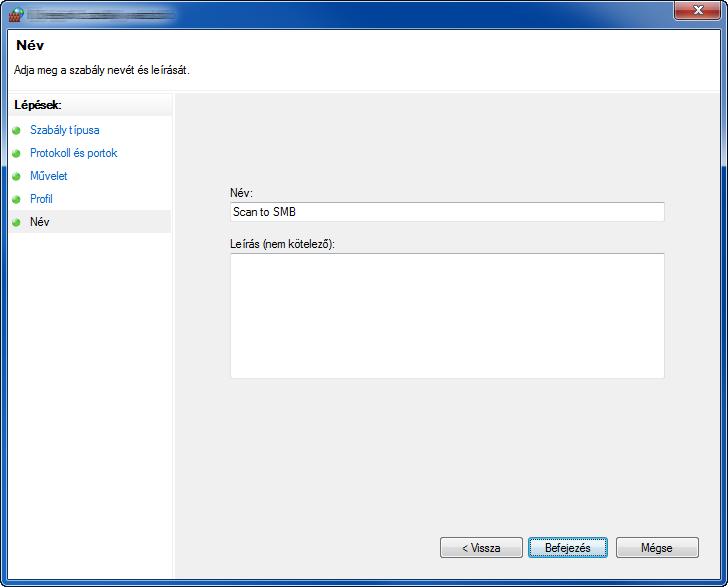Viewport: 728px width, 587px height.
Task: Click the Név field containing Scan to SMB
Action: 447,212
